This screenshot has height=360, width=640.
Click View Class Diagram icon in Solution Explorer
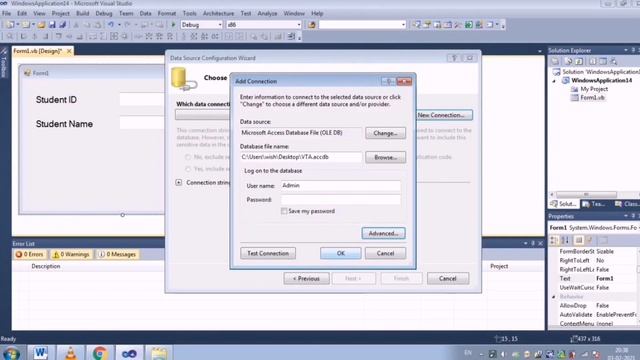[x=613, y=62]
